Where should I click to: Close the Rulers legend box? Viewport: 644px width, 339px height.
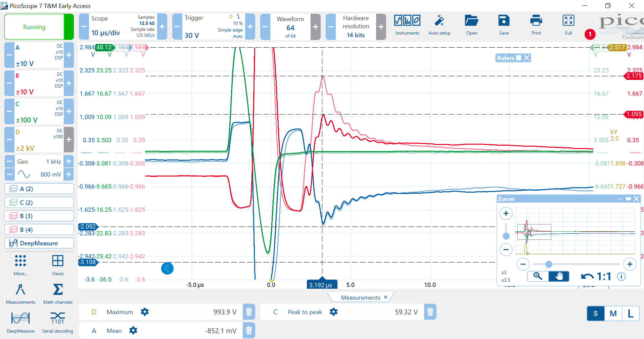coord(526,58)
